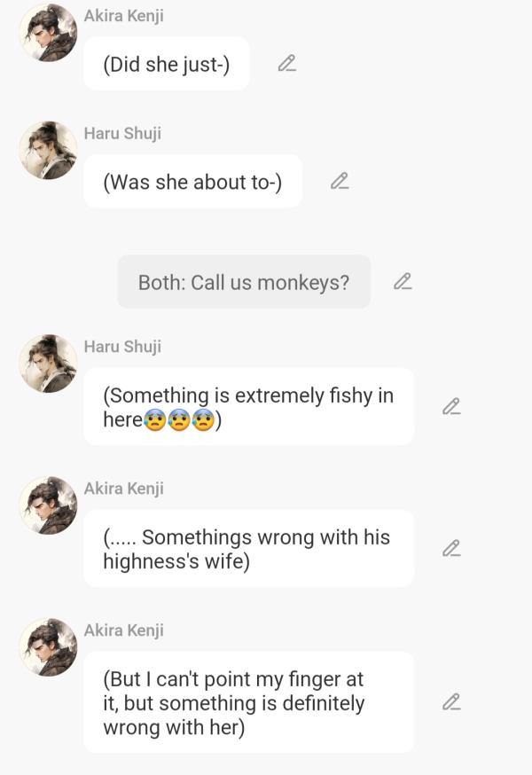
Task: Click the Haru Shuji name above "(Was she about to-)"
Action: point(122,133)
